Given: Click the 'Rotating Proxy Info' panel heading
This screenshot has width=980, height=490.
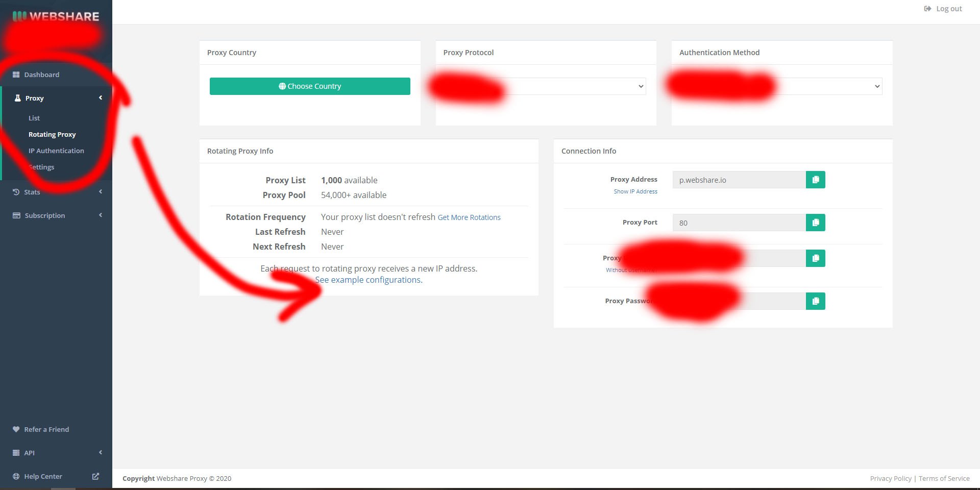Looking at the screenshot, I should point(240,151).
